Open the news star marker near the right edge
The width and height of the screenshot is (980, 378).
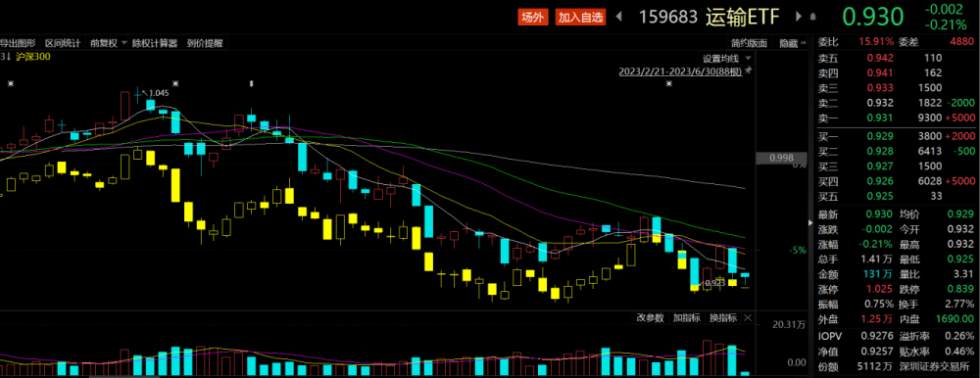point(669,82)
